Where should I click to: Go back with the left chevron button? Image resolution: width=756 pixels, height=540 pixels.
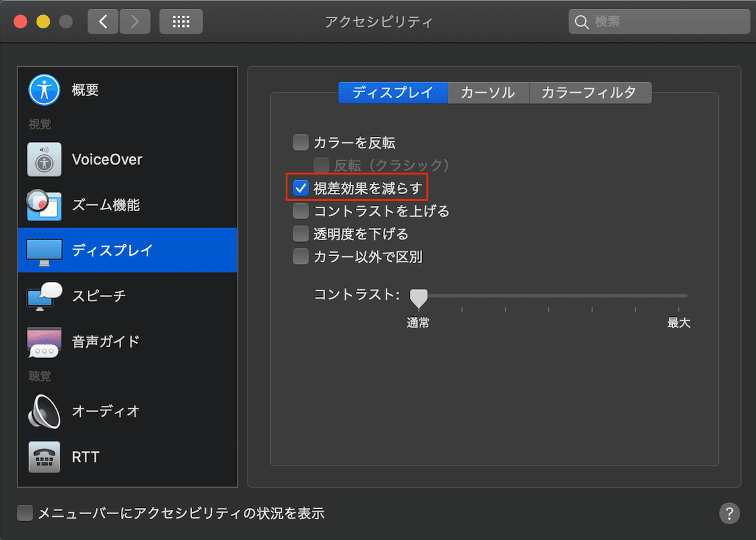click(103, 22)
